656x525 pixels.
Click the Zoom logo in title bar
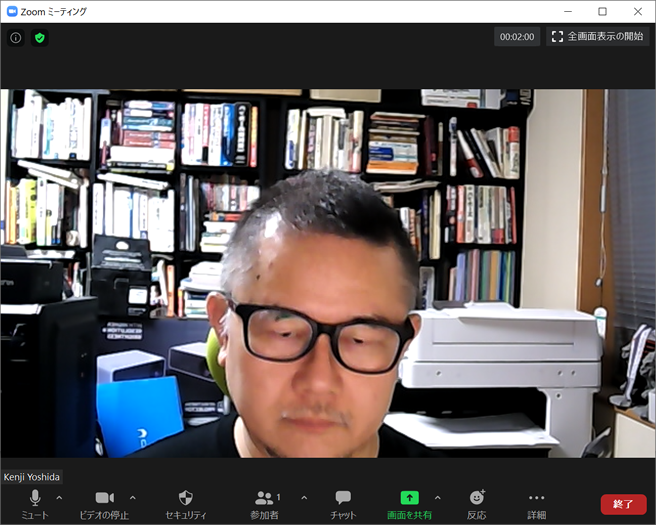point(12,11)
